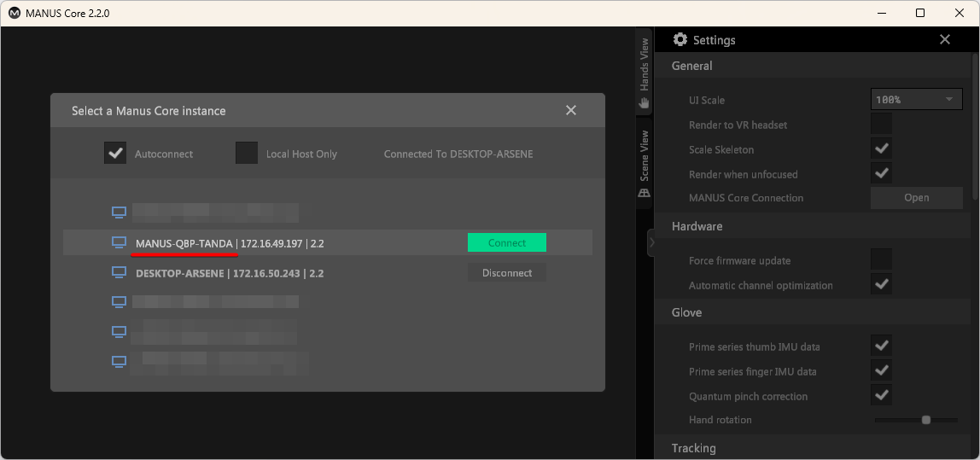The height and width of the screenshot is (460, 980).
Task: Enable Render to VR headset
Action: (x=881, y=125)
